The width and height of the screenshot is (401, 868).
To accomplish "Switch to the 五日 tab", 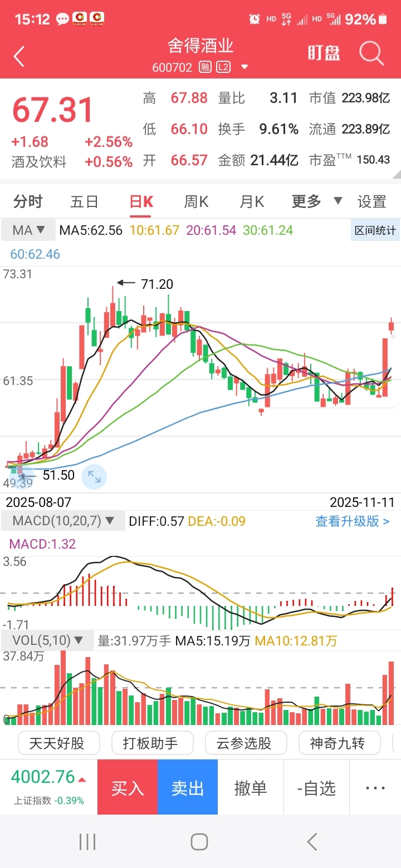I will point(84,201).
